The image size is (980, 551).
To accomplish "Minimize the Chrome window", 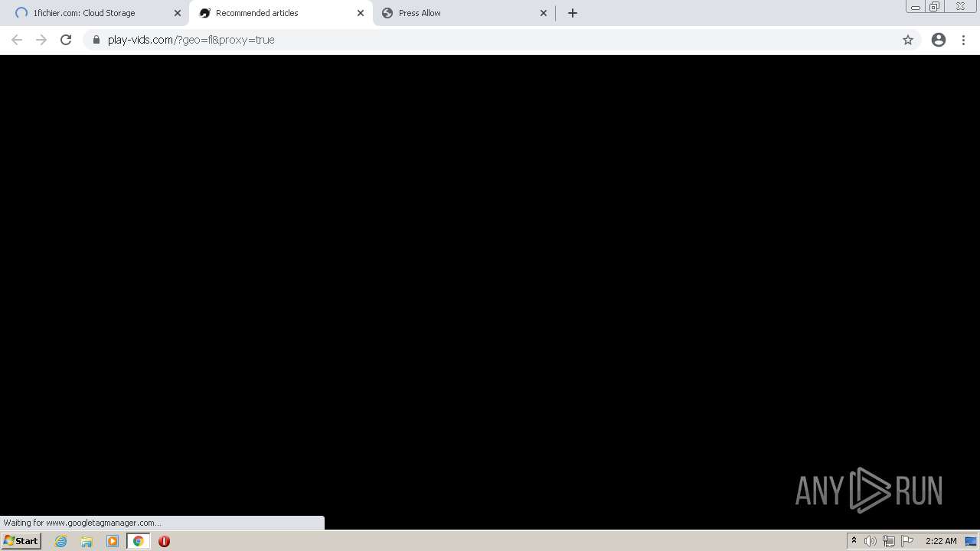I will [916, 7].
